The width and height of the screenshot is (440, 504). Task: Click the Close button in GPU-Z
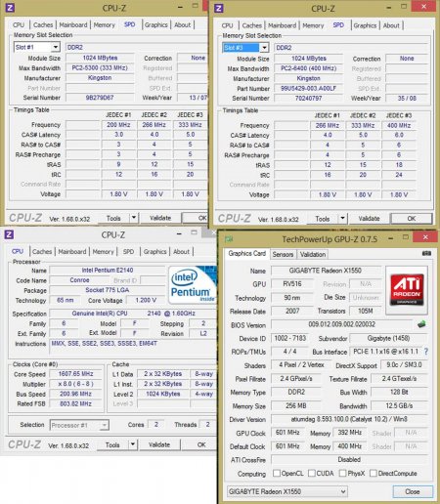[413, 491]
